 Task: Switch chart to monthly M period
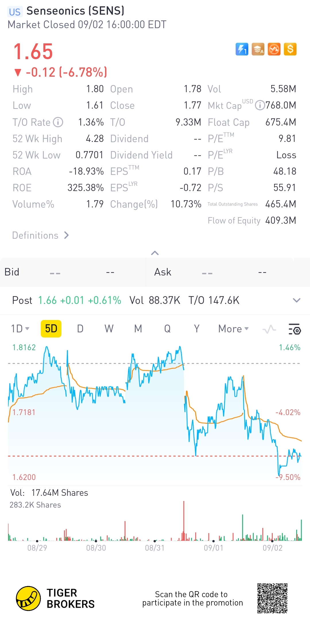138,329
